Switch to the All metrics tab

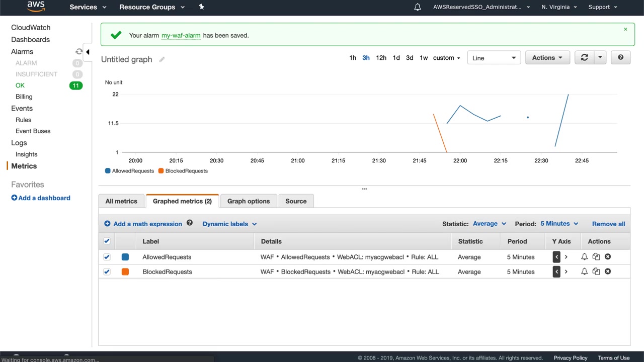pyautogui.click(x=121, y=201)
